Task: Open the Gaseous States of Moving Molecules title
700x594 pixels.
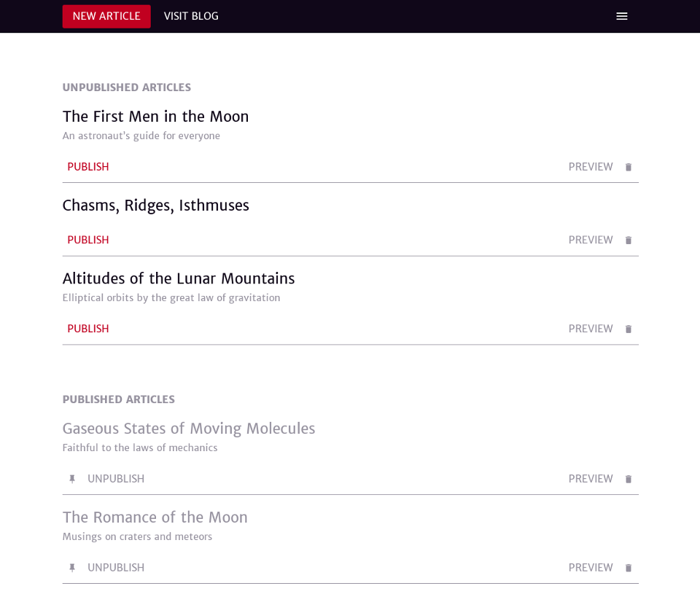Action: tap(189, 429)
